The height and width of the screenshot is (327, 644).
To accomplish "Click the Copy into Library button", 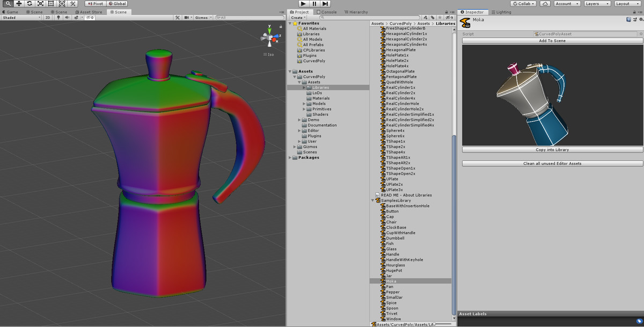I will (552, 150).
